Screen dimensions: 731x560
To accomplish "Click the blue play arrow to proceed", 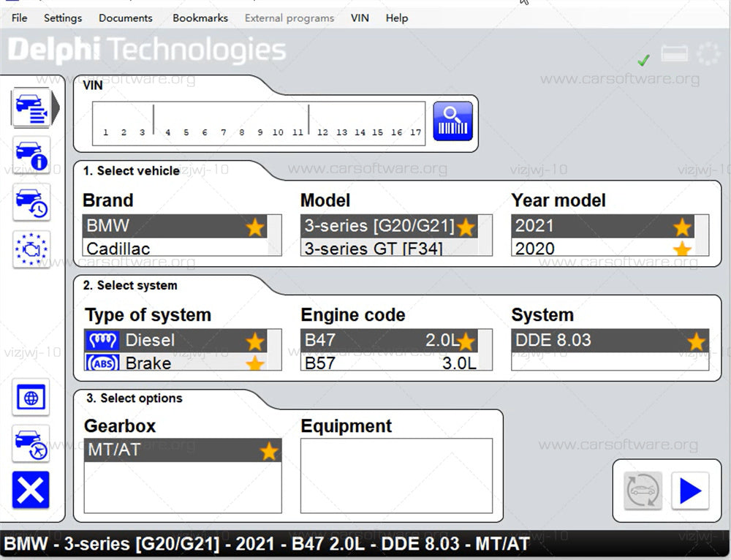I will 690,491.
